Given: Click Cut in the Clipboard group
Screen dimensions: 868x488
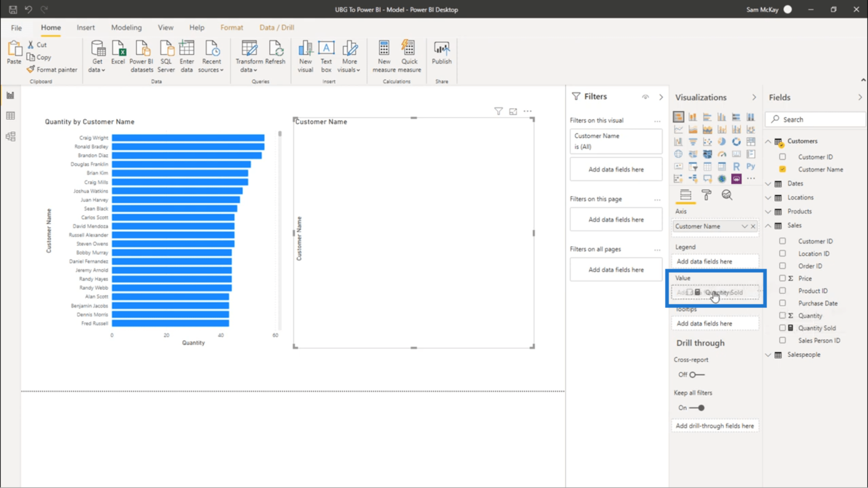Looking at the screenshot, I should click(37, 45).
